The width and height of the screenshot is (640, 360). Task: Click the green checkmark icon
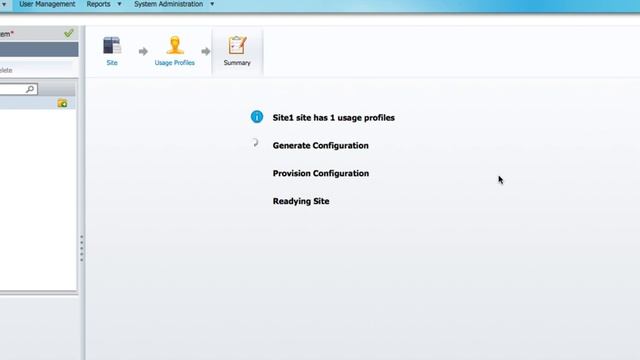69,33
